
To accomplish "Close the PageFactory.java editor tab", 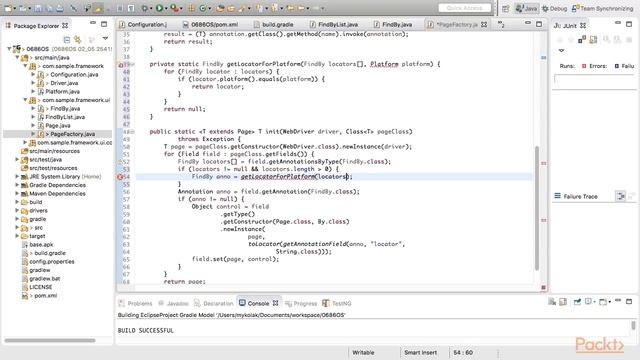I will 484,24.
